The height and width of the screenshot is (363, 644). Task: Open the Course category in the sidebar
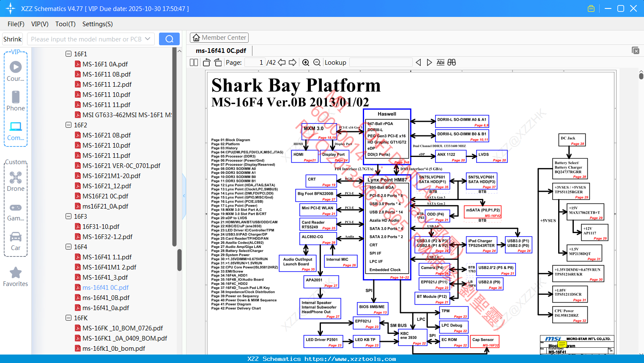click(x=16, y=71)
